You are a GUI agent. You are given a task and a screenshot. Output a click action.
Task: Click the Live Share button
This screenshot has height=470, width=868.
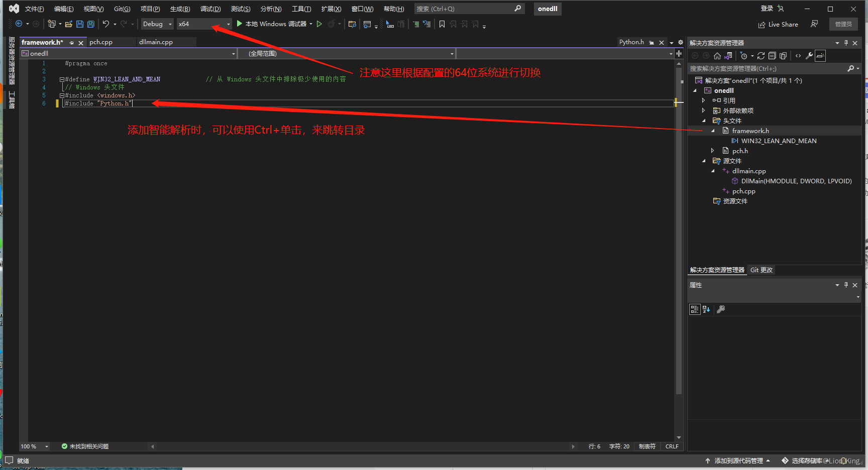[778, 24]
